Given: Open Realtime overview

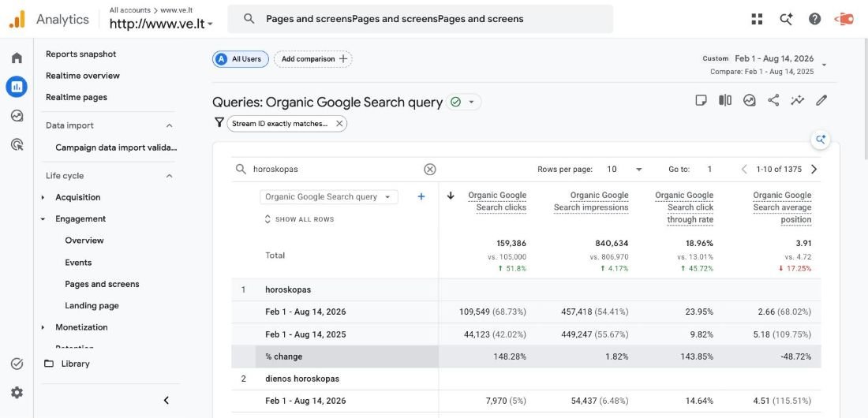Looking at the screenshot, I should [x=83, y=75].
